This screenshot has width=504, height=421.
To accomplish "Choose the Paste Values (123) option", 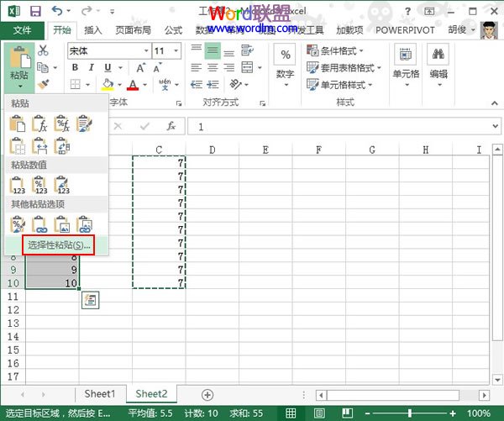I will [17, 185].
